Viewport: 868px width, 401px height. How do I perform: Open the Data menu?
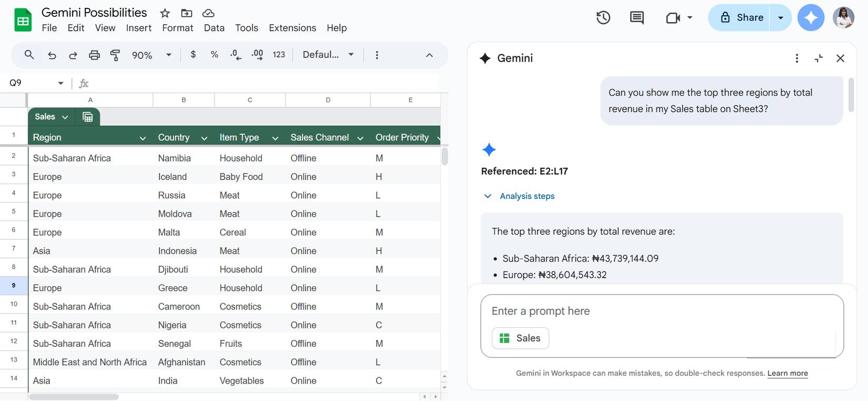214,28
